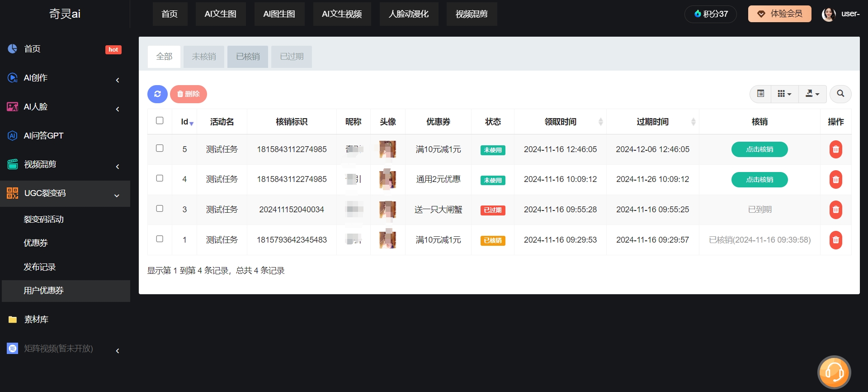Open AI文生图 in the top navigation
Image resolution: width=868 pixels, height=392 pixels.
pyautogui.click(x=221, y=14)
